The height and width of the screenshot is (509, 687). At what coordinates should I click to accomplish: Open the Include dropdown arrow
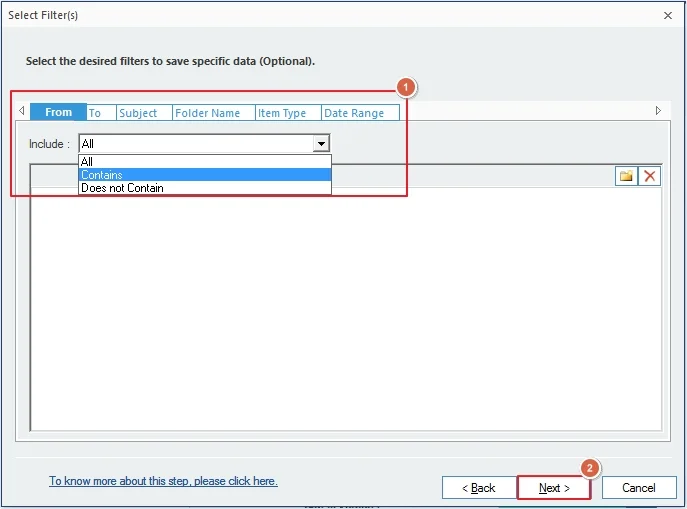pyautogui.click(x=321, y=144)
